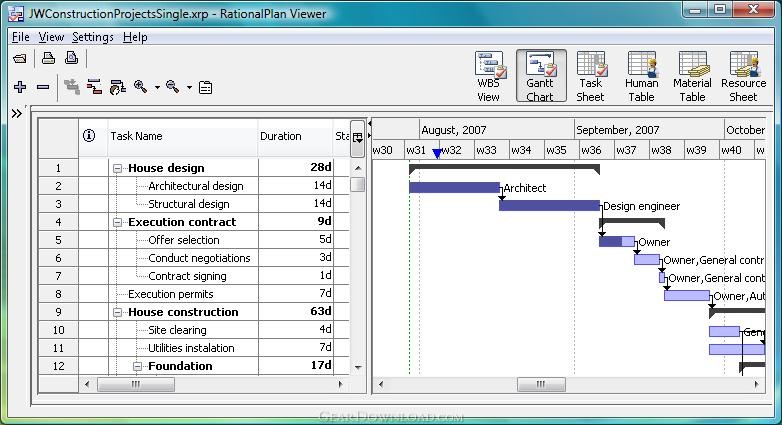Click the Duration column header
The image size is (782, 425).
(281, 136)
